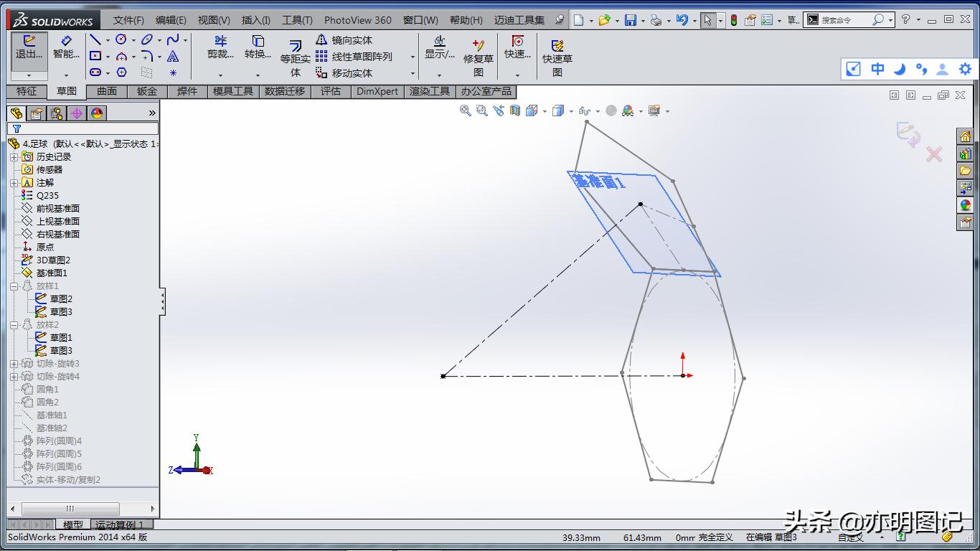Toggle the Hide/Show Items glasses icon
Image resolution: width=980 pixels, height=551 pixels.
pos(585,111)
